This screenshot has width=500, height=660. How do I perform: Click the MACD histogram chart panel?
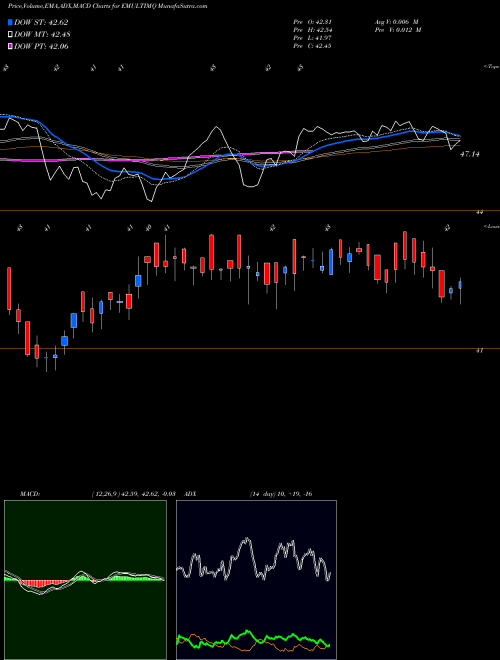[85, 580]
